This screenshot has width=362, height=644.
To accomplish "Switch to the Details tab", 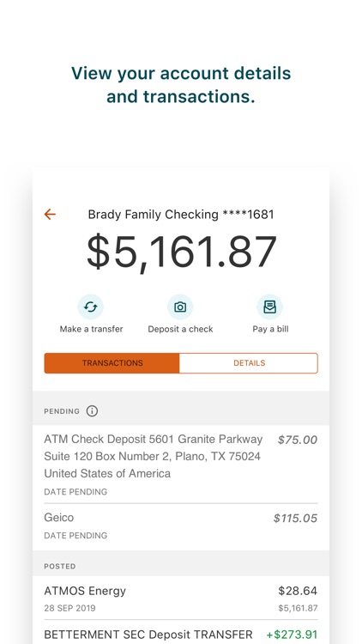I will 249,363.
